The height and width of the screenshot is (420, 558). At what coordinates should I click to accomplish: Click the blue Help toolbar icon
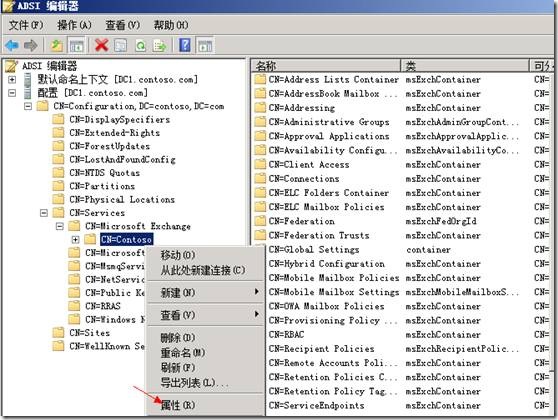(185, 45)
